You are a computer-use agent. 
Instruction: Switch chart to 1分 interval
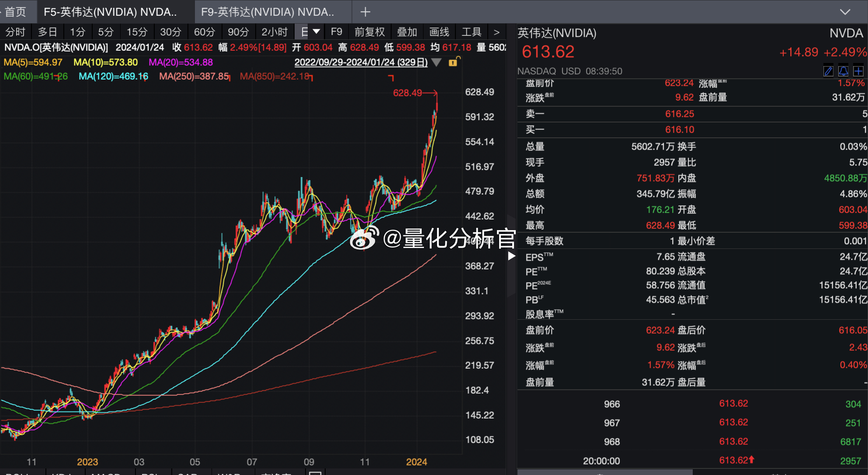click(x=78, y=32)
